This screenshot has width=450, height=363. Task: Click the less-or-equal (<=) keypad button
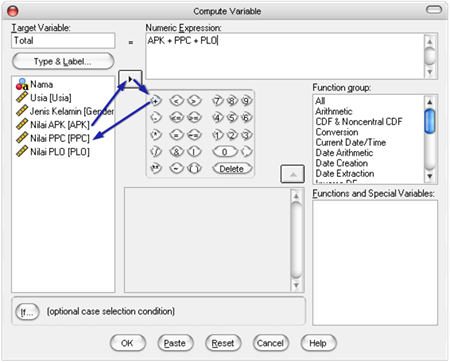[177, 117]
